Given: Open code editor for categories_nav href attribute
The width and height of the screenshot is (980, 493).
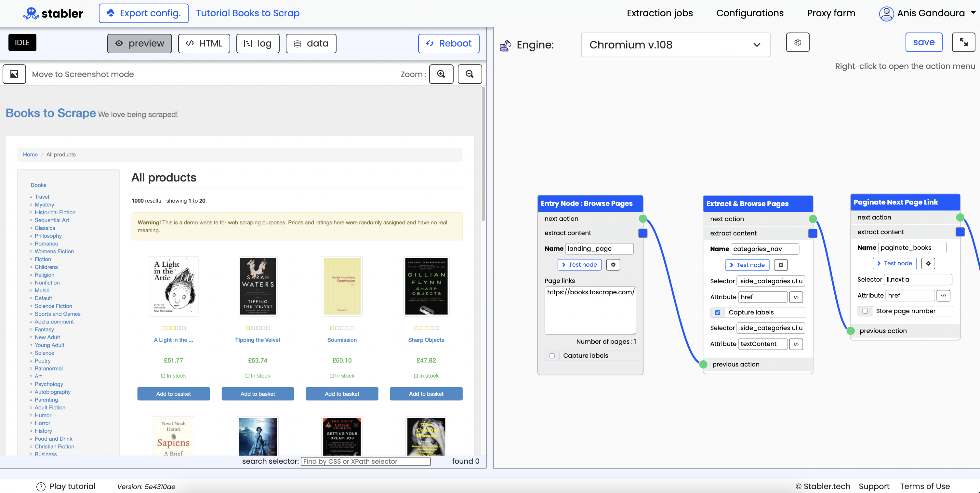Looking at the screenshot, I should point(796,297).
